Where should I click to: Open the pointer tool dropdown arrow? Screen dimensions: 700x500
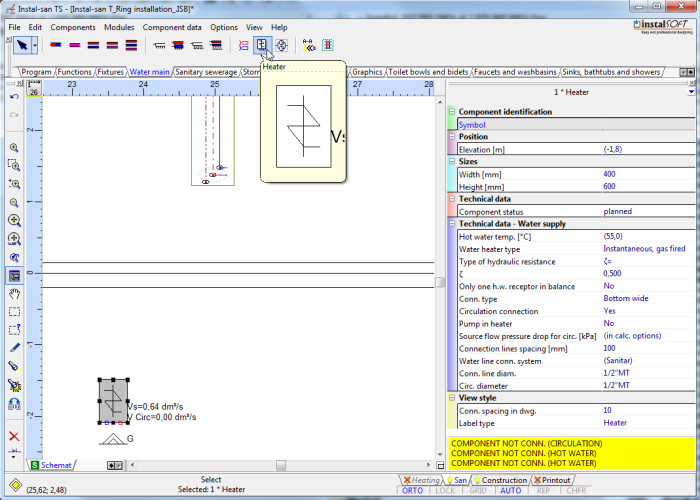coord(35,45)
